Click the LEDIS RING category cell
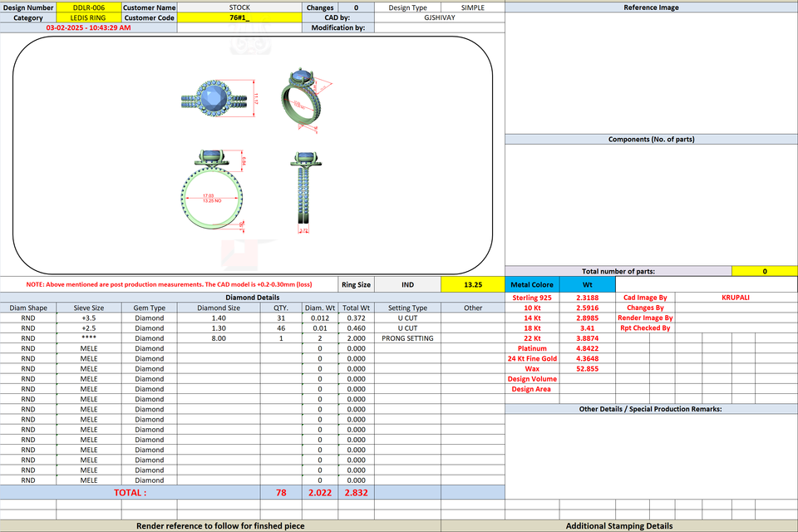The image size is (798, 532). pos(89,17)
